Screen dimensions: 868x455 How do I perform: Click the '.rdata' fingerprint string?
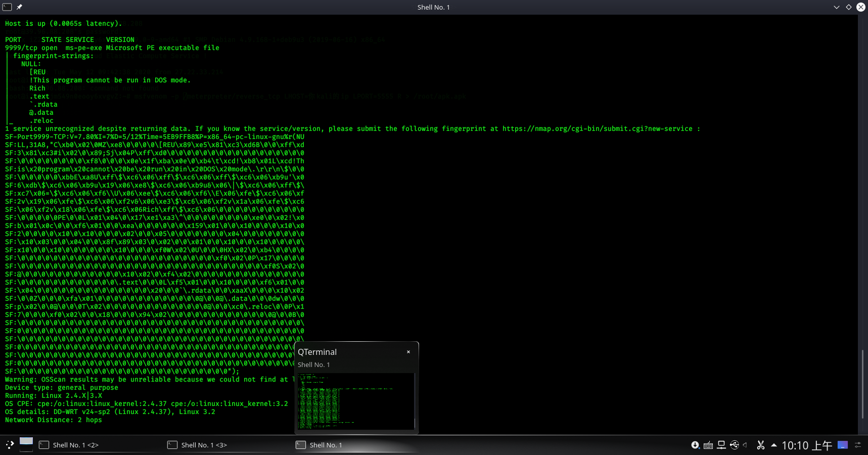click(x=43, y=105)
